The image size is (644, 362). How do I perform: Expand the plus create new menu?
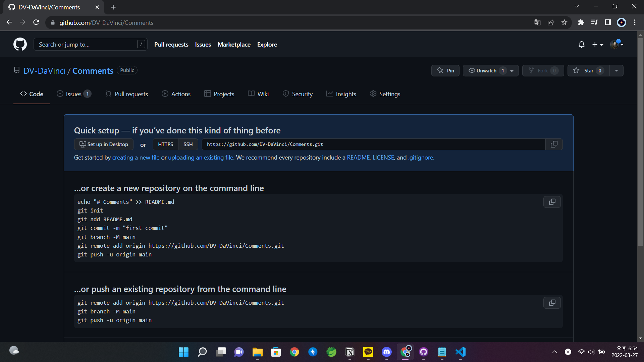pos(597,45)
